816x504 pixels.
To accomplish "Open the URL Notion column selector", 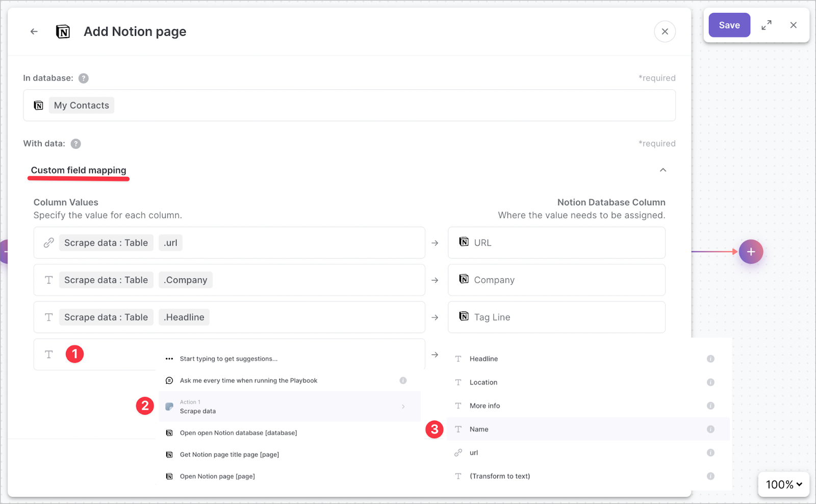I will point(556,243).
